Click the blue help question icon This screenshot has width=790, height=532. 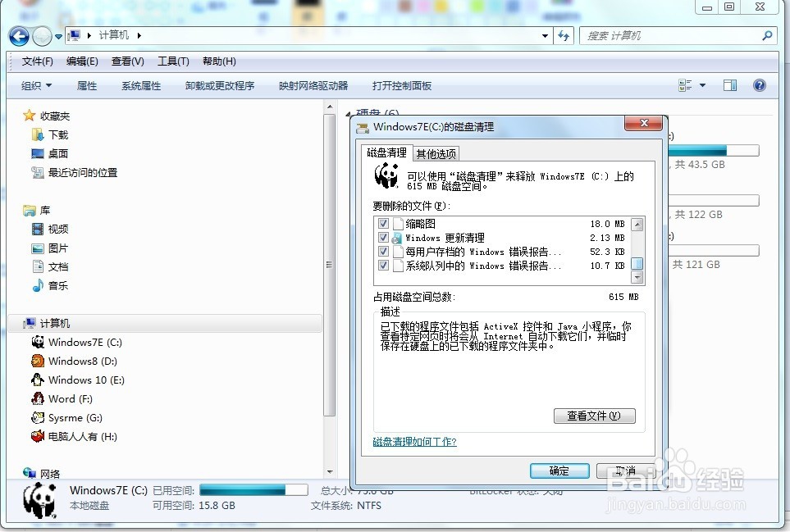(760, 85)
